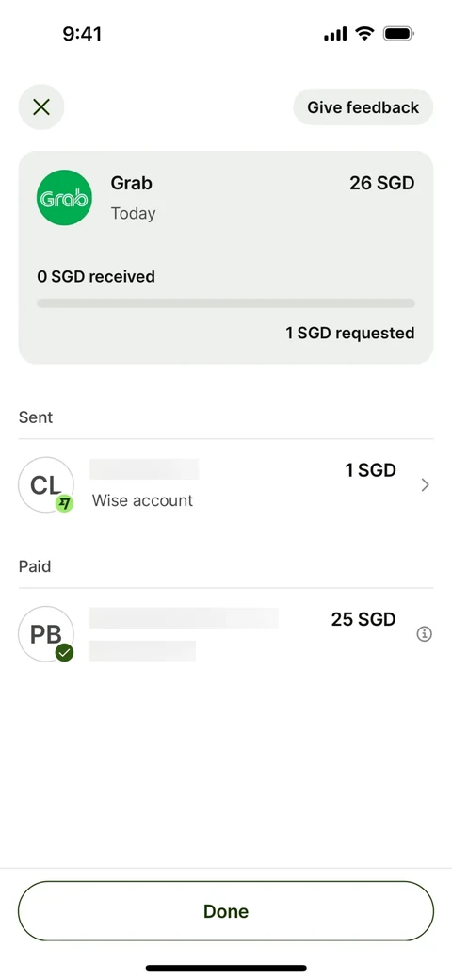Tap the 26 SGD total amount
Image resolution: width=452 pixels, height=980 pixels.
pyautogui.click(x=382, y=183)
